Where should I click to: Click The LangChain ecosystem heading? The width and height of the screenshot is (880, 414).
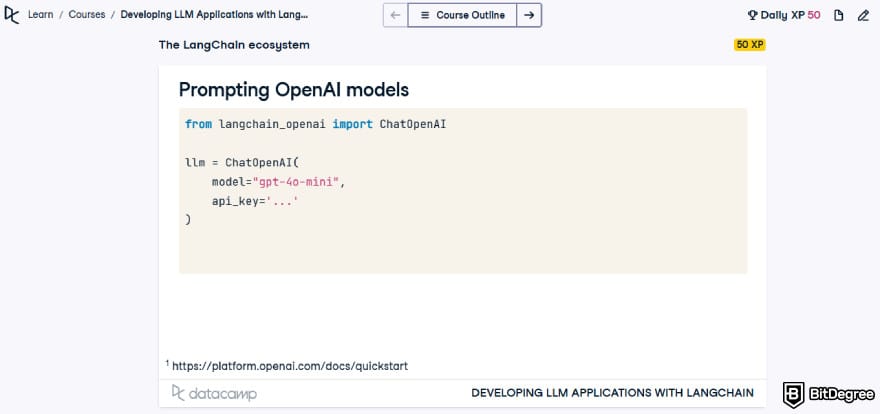[x=234, y=45]
